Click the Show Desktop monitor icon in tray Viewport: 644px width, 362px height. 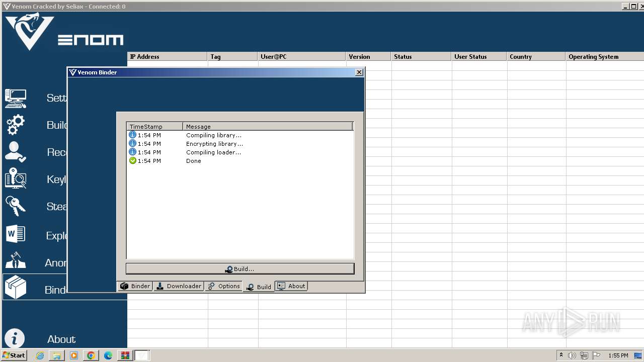[638, 355]
